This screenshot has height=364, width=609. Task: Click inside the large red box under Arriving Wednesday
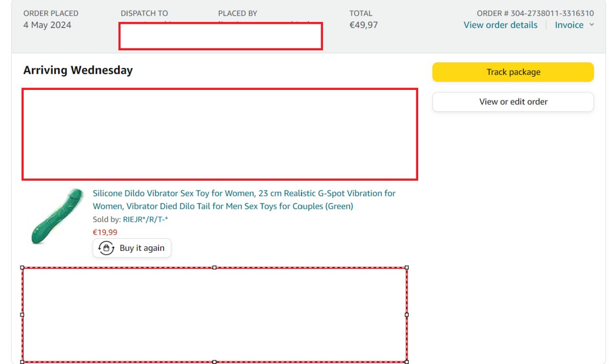220,134
